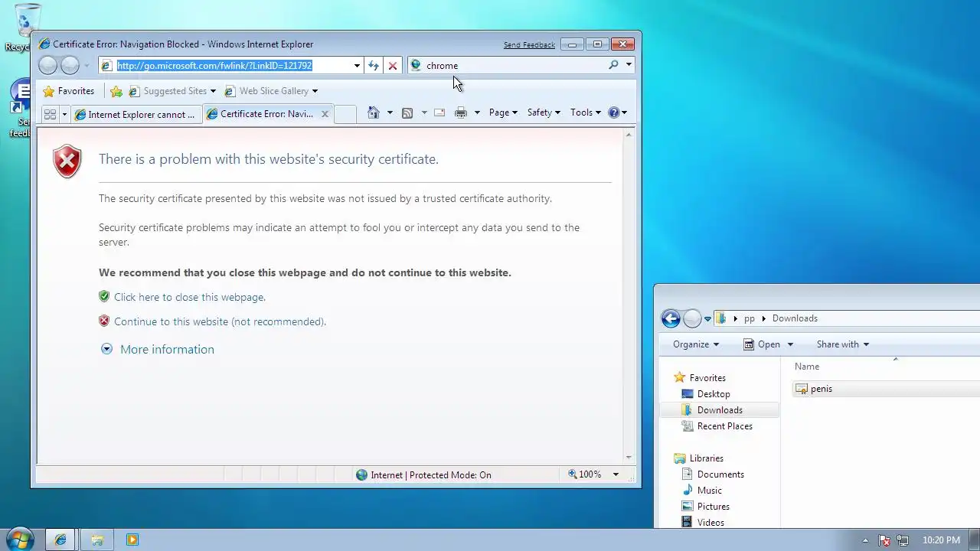980x551 pixels.
Task: Click 'Click here to close this webpage' link
Action: click(190, 297)
